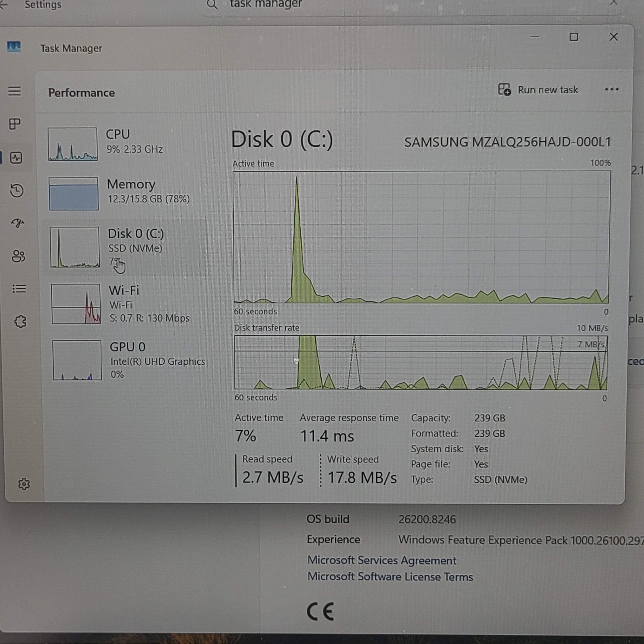Click the CPU mini graph thumbnail

click(72, 144)
